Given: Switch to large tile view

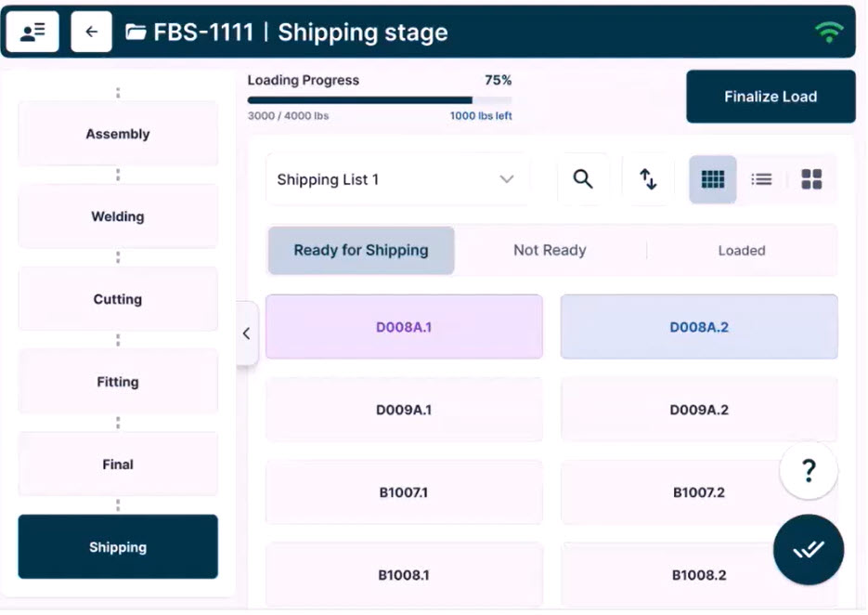Looking at the screenshot, I should pos(811,179).
